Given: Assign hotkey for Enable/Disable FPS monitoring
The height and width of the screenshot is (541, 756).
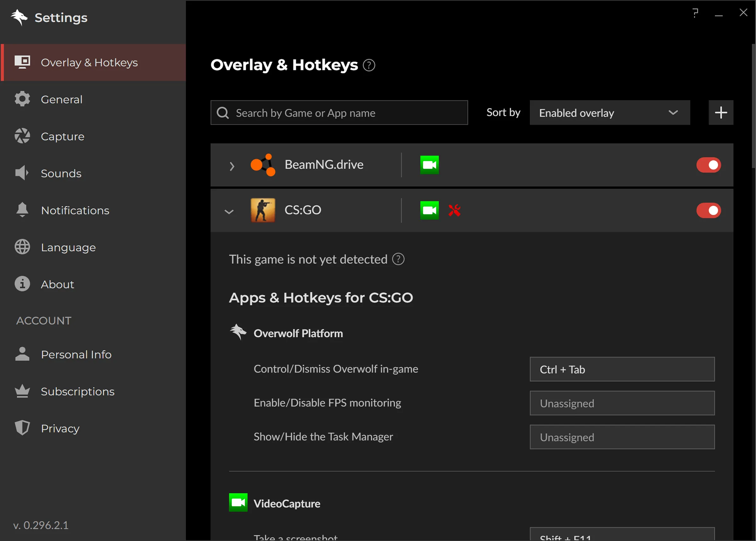Looking at the screenshot, I should [622, 403].
